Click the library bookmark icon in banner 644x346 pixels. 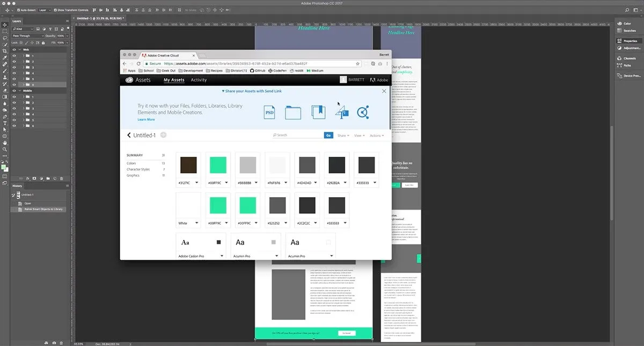pyautogui.click(x=318, y=112)
